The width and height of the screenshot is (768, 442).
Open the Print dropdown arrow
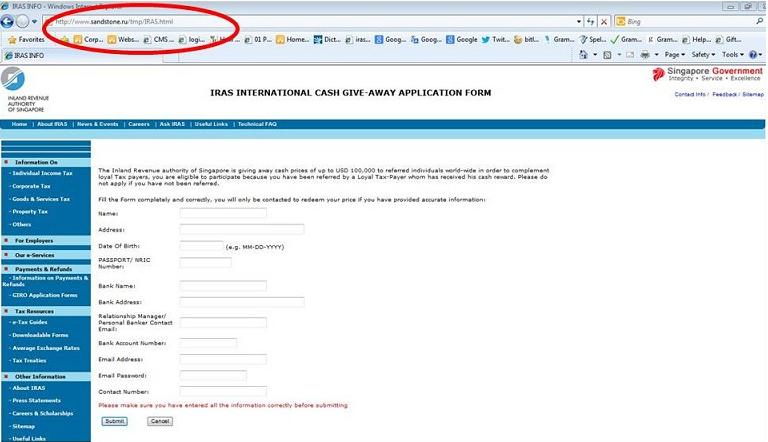656,55
